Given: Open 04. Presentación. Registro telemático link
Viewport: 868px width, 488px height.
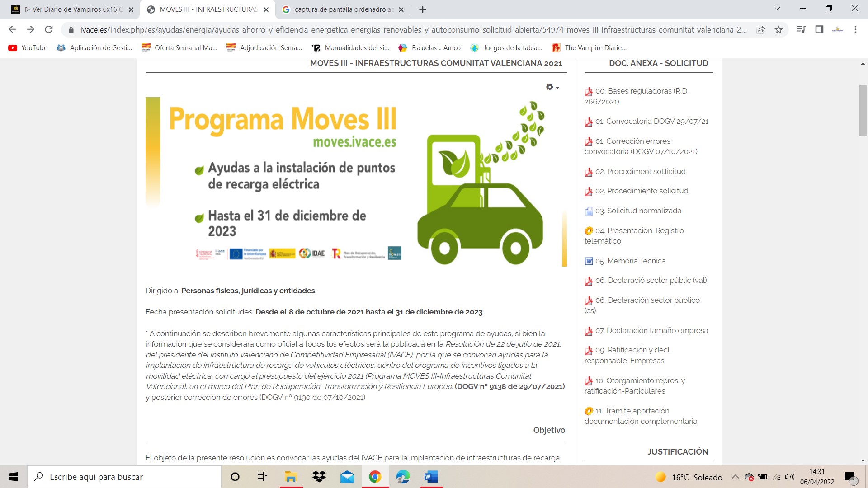Looking at the screenshot, I should point(634,236).
